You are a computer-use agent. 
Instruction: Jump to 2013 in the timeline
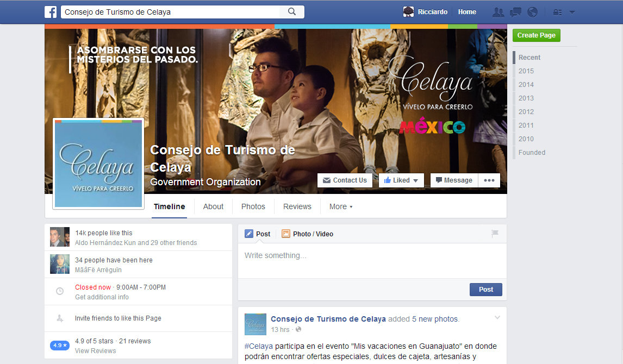(x=526, y=98)
